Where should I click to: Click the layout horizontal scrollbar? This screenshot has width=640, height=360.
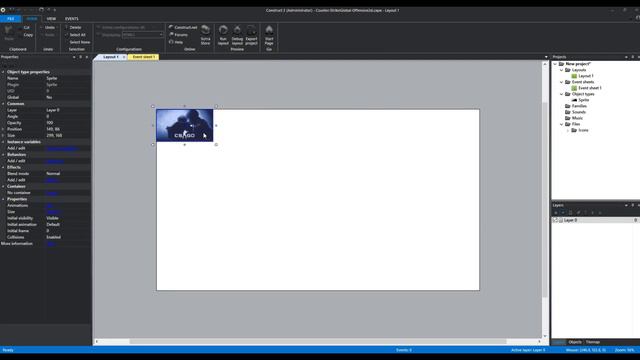coord(318,341)
